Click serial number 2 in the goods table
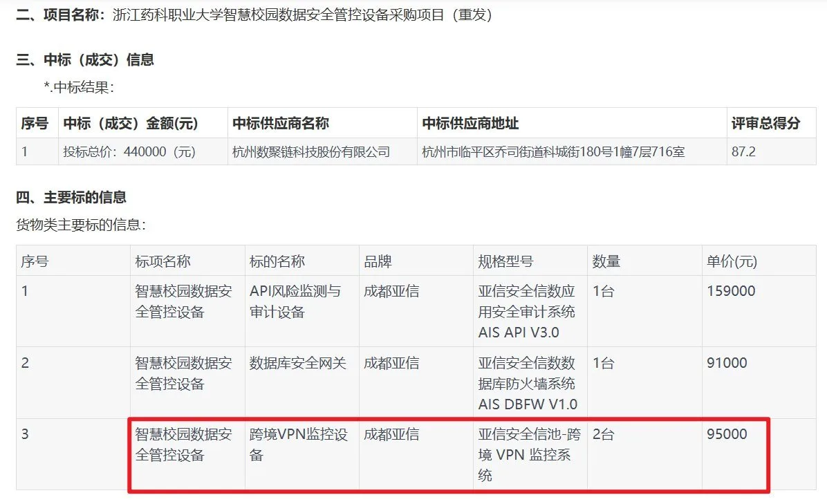 pyautogui.click(x=25, y=363)
